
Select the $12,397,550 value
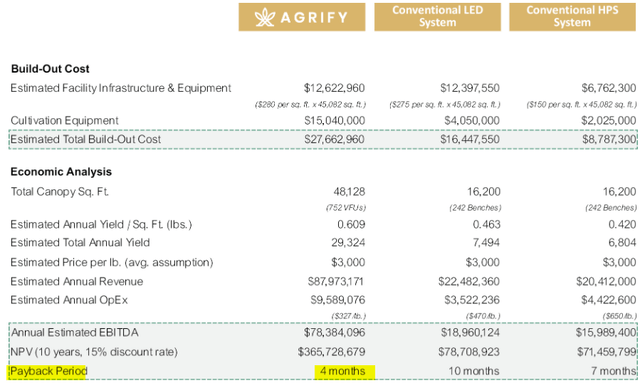pos(470,88)
